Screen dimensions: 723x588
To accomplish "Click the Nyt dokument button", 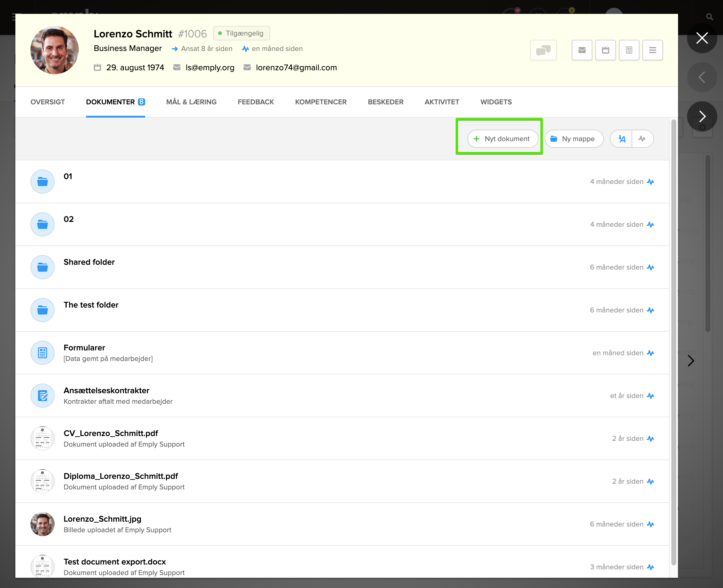I will pos(502,139).
